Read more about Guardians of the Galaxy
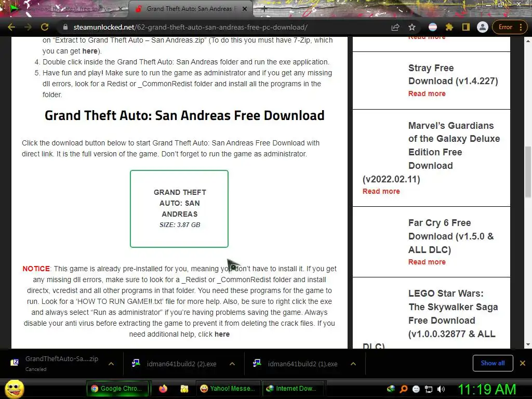The width and height of the screenshot is (532, 399). [381, 191]
